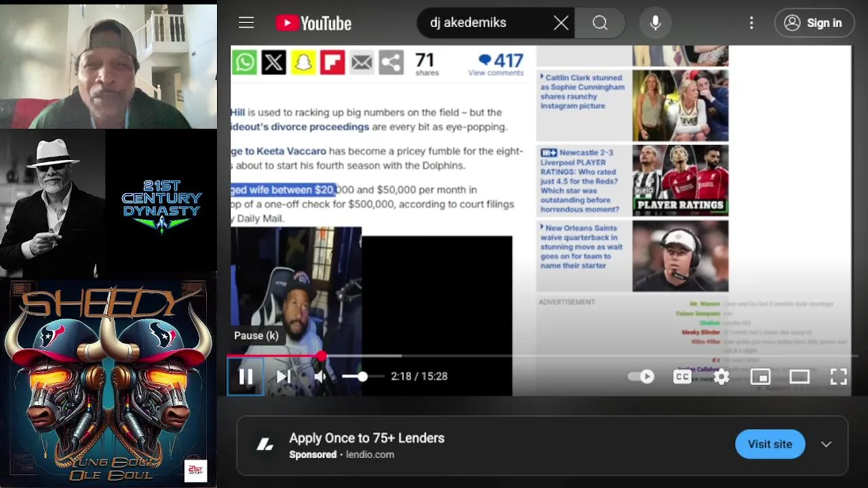This screenshot has width=868, height=488.
Task: Enter full screen mode
Action: [839, 376]
